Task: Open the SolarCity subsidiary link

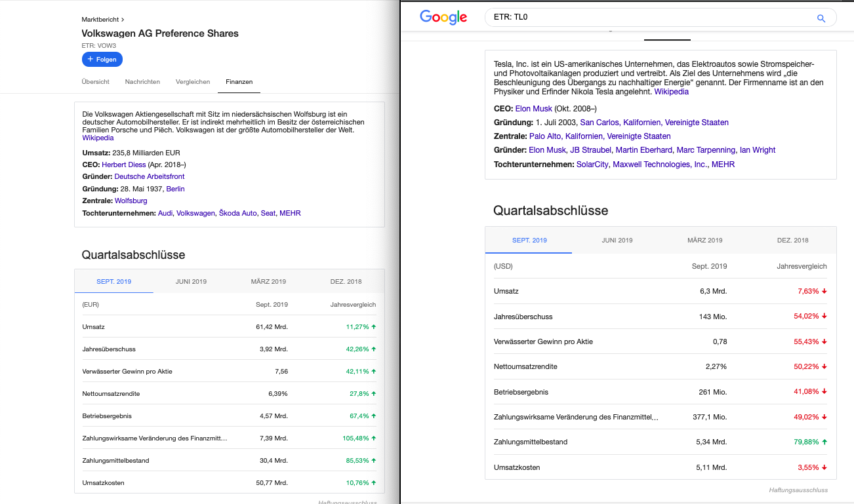Action: 592,165
